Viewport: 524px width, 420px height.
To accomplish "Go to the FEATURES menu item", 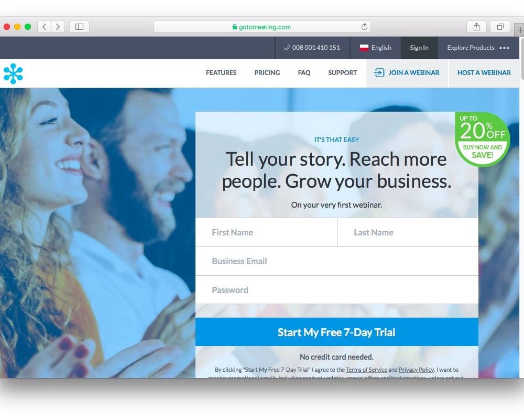I will click(x=221, y=73).
